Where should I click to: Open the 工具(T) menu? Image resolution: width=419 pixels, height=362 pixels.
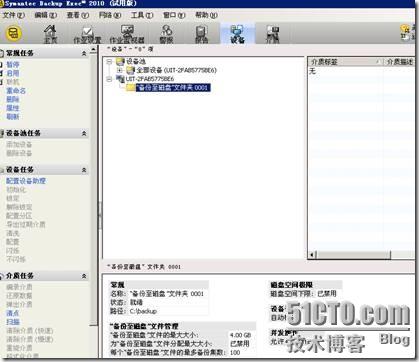[142, 15]
